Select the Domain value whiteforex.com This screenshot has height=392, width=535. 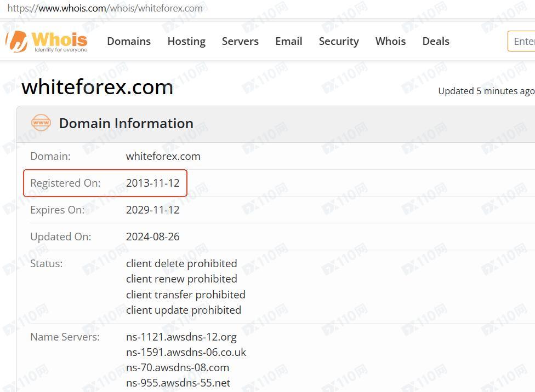[x=163, y=156]
